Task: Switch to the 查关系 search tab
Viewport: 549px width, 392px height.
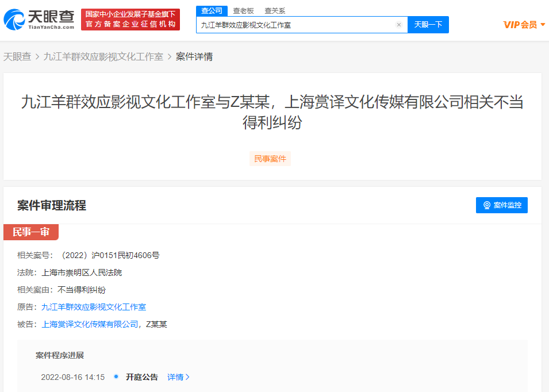Action: point(275,11)
